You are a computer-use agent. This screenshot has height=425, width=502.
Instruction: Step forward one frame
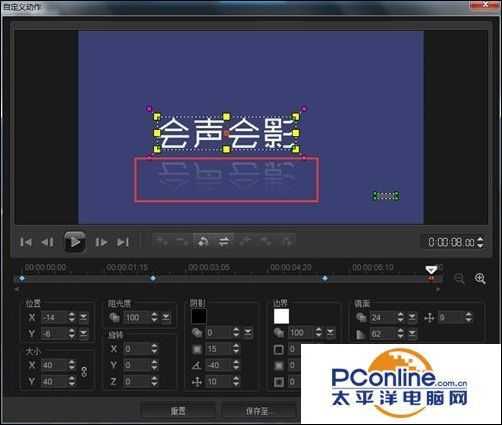point(101,242)
